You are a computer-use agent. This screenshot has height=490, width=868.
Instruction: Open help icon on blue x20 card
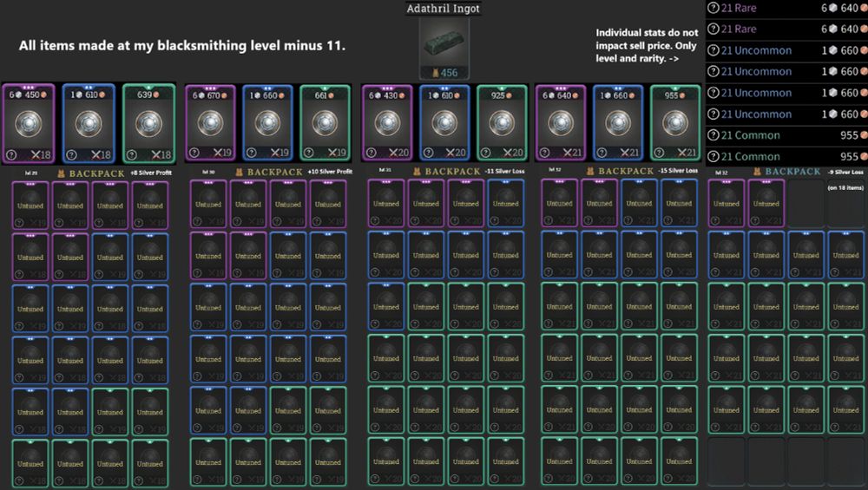429,153
